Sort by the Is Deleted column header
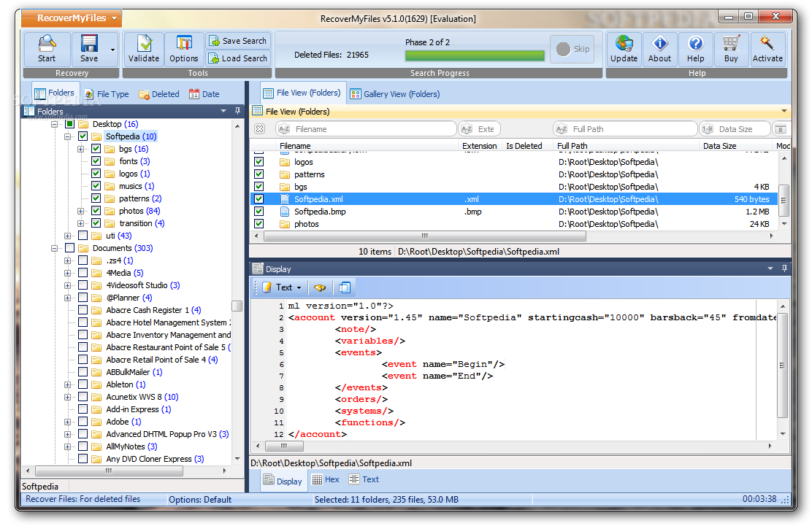Screen dimensions: 812x526 (x=524, y=146)
